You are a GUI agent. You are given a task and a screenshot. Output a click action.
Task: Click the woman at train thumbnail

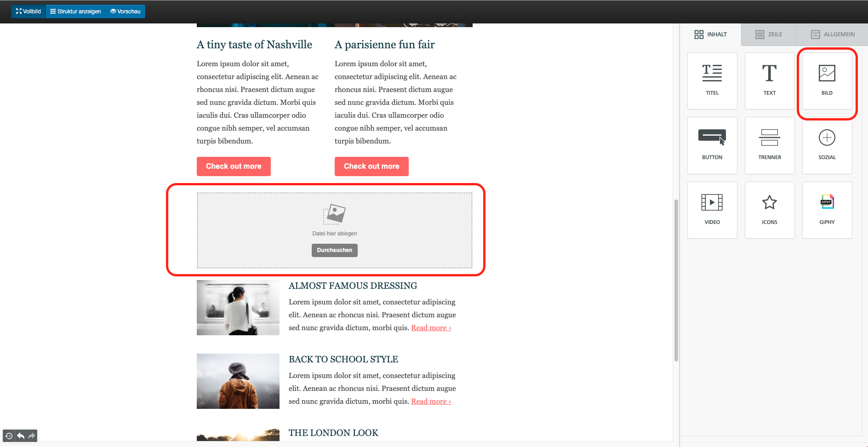tap(238, 308)
